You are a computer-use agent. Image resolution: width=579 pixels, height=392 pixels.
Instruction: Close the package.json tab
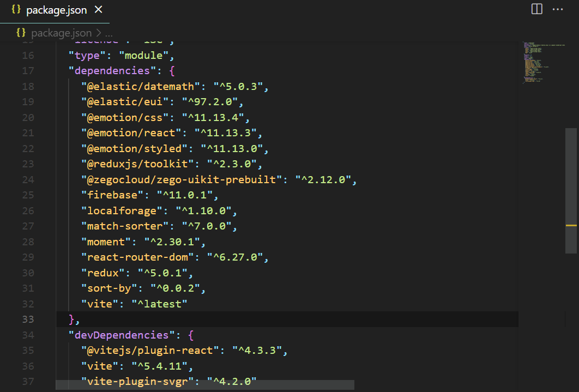[x=98, y=10]
